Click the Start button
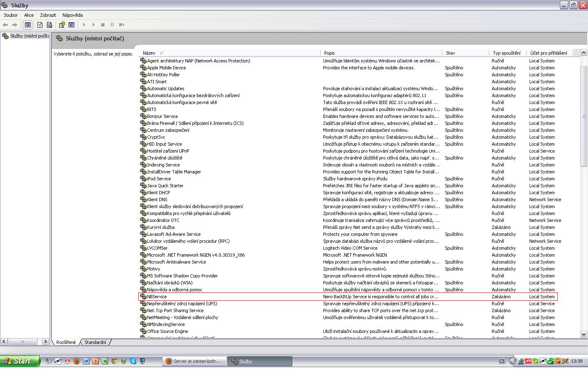Screen dimensions: 588x388 point(20,361)
